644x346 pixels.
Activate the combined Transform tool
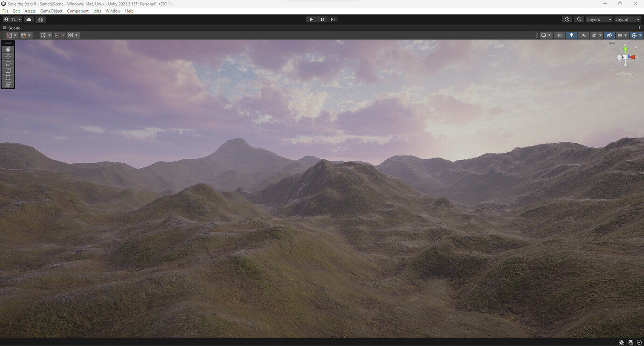(7, 84)
